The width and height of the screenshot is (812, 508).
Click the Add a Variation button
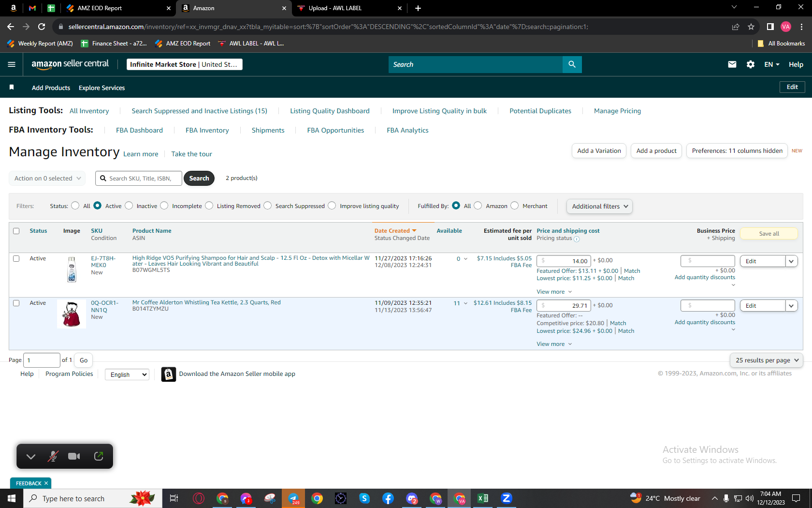pyautogui.click(x=599, y=151)
